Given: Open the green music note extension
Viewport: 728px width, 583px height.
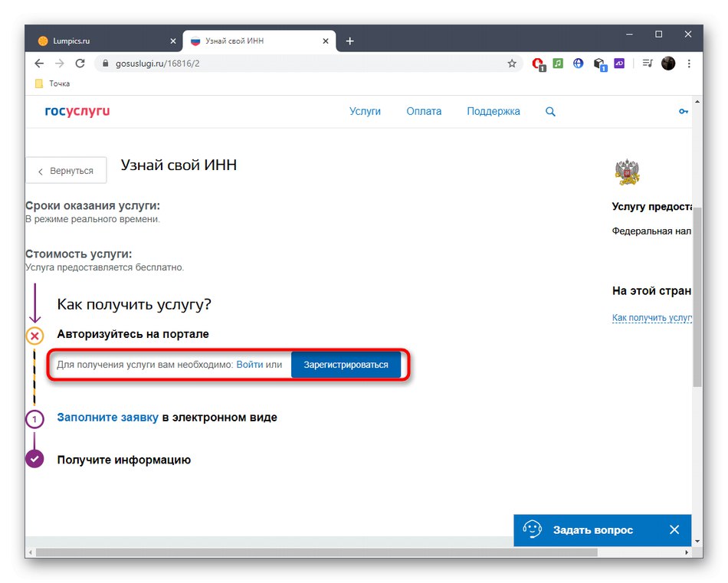Looking at the screenshot, I should [558, 63].
